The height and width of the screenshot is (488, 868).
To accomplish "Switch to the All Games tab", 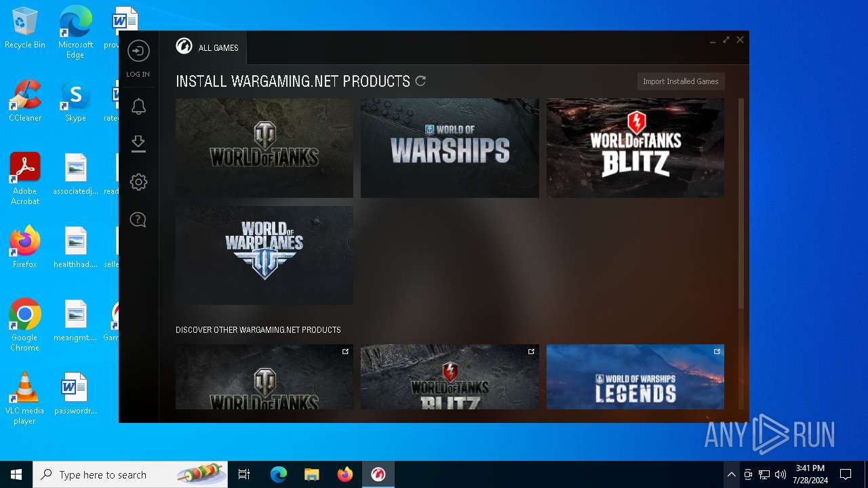I will [208, 47].
